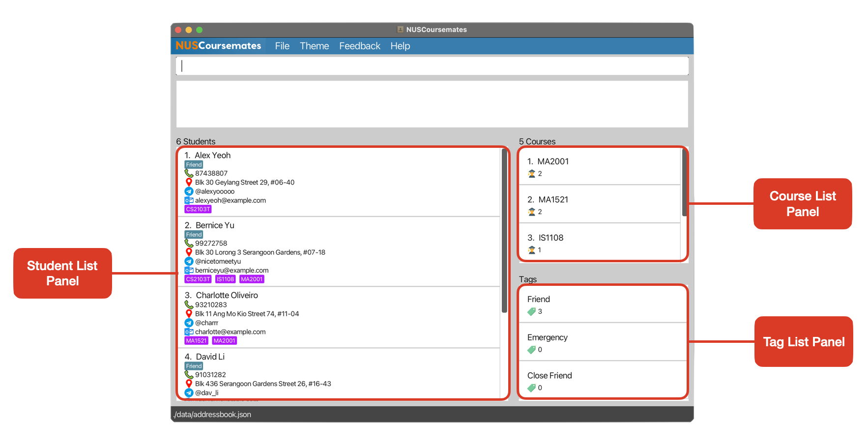
Task: Select the Close Friend tag name
Action: (x=550, y=376)
